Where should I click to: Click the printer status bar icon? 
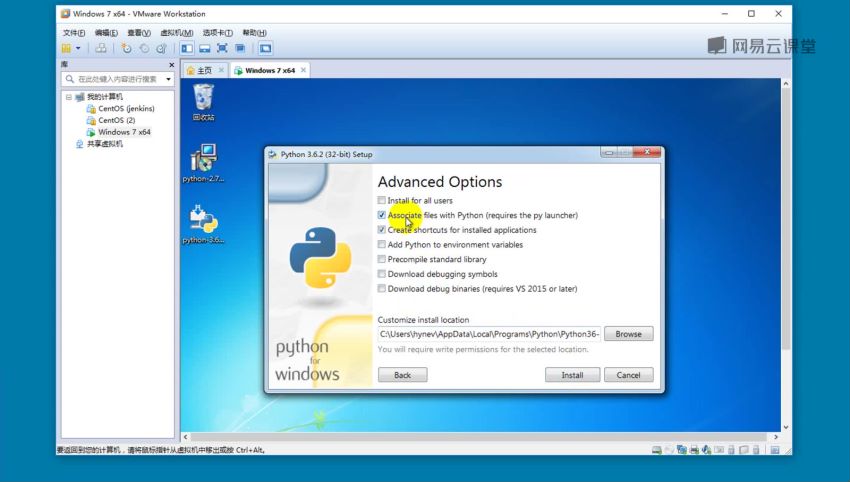click(694, 450)
